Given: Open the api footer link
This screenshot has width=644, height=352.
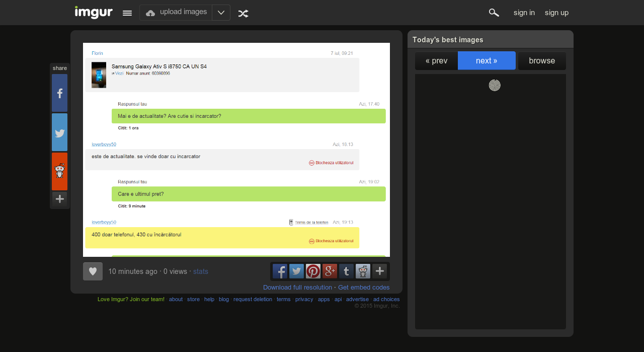Looking at the screenshot, I should pos(338,299).
